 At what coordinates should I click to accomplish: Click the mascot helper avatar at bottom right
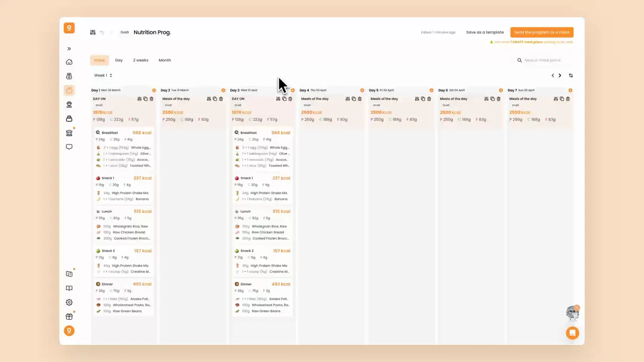[573, 313]
